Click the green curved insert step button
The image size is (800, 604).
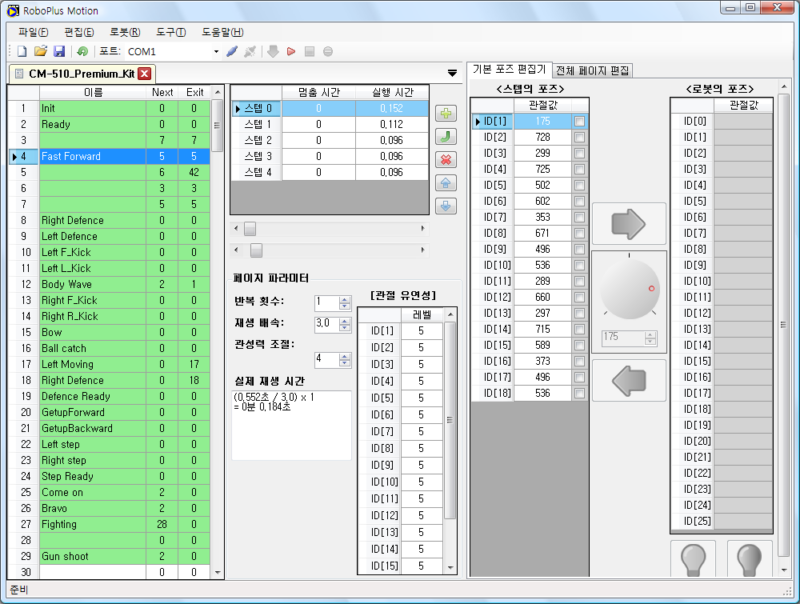tap(446, 137)
